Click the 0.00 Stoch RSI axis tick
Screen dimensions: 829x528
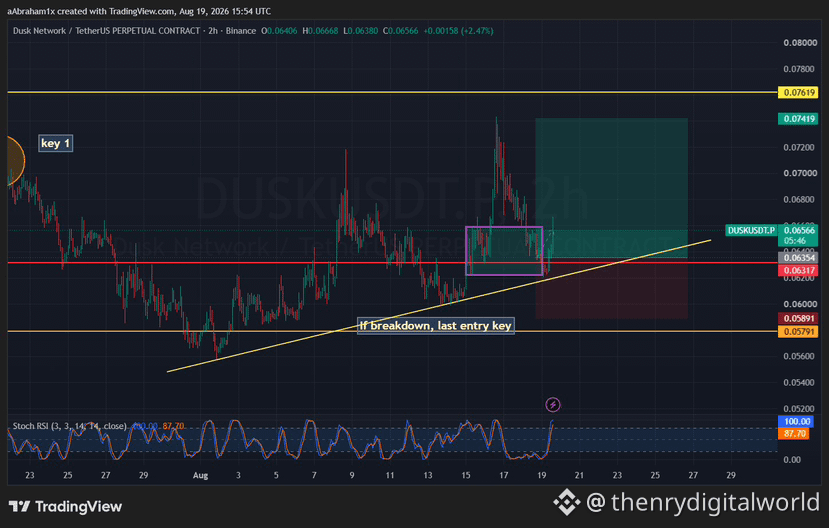(792, 460)
